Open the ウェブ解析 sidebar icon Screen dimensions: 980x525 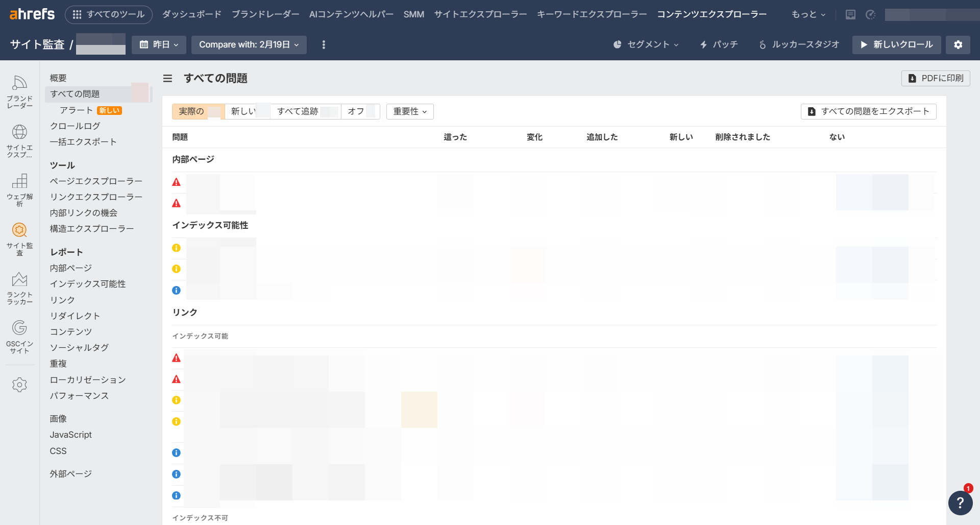click(19, 185)
